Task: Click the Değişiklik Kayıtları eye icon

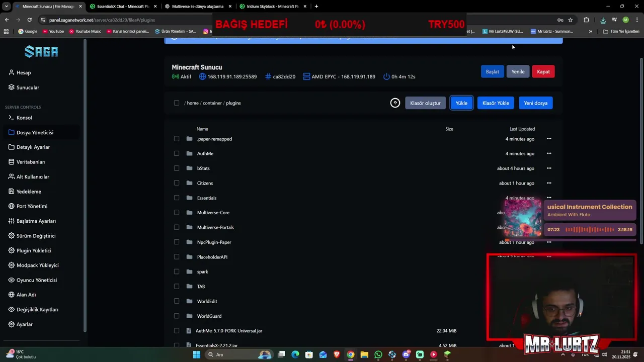Action: (x=12, y=310)
